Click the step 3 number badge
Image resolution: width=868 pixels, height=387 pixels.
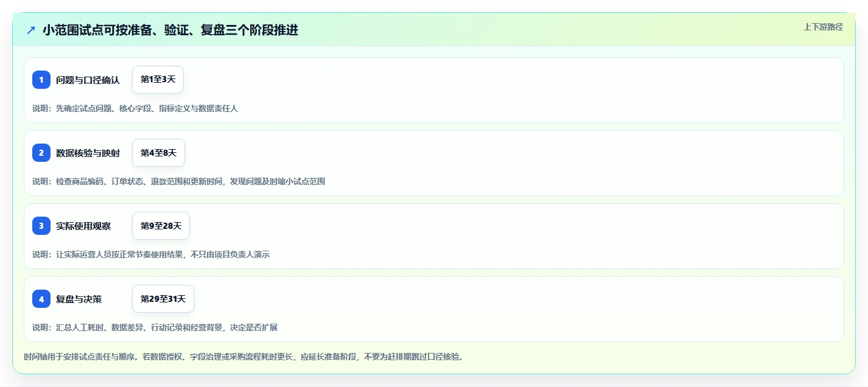(x=41, y=226)
